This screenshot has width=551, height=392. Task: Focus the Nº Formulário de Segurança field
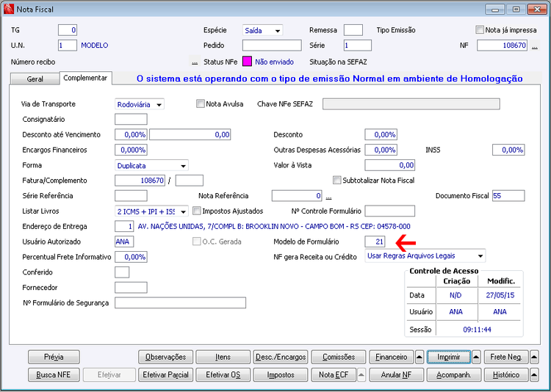tap(180, 302)
